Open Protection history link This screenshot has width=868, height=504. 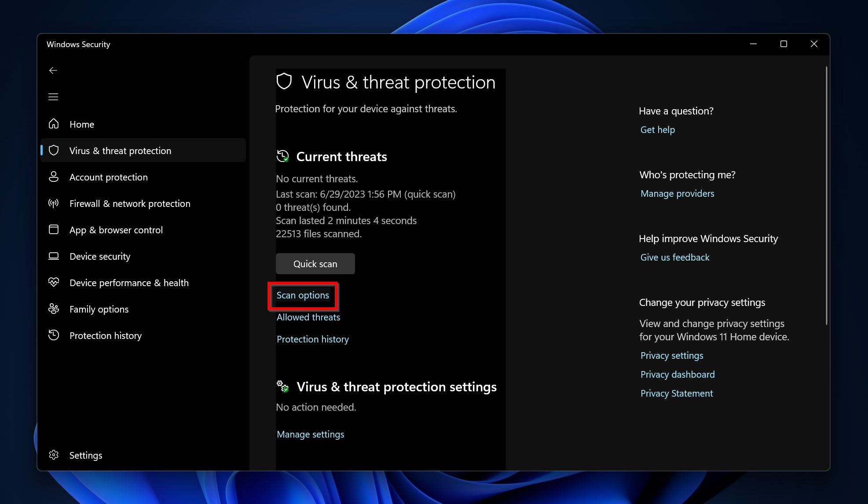click(312, 338)
